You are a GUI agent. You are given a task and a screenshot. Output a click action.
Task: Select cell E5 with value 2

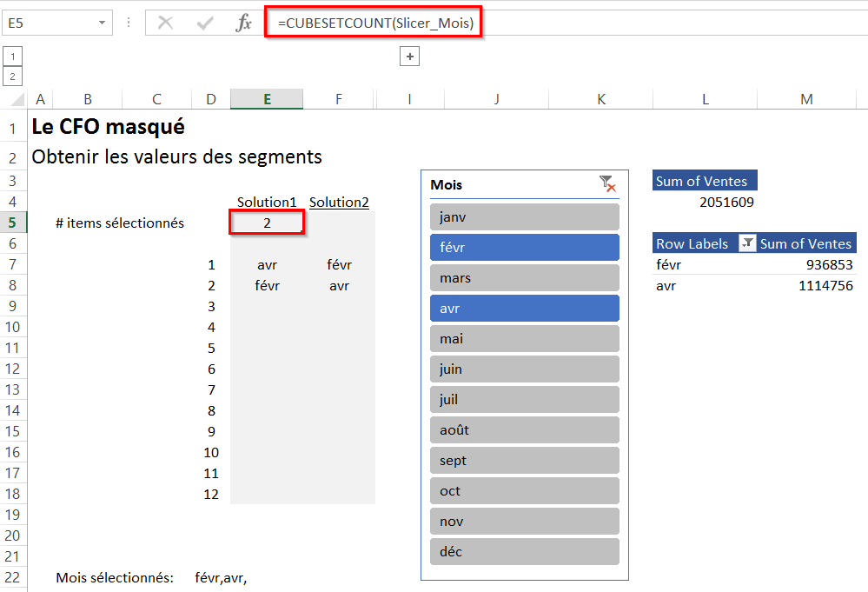pyautogui.click(x=267, y=223)
